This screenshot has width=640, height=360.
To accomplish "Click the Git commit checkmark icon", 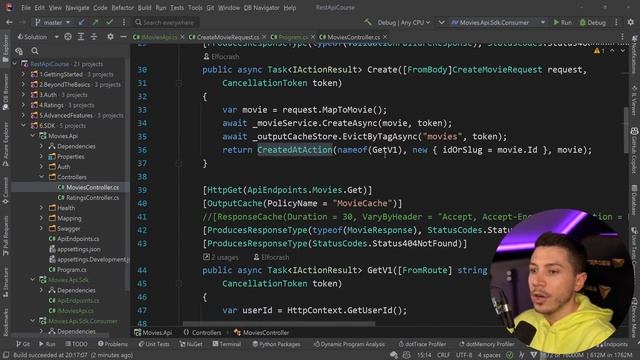I will (109, 22).
